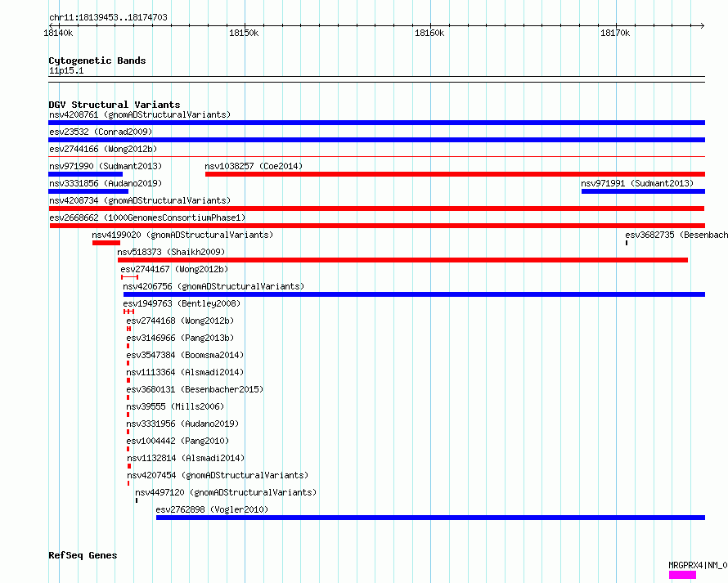This screenshot has height=583, width=728.
Task: Open the esv3682735 Besenbacher label
Action: click(x=676, y=235)
